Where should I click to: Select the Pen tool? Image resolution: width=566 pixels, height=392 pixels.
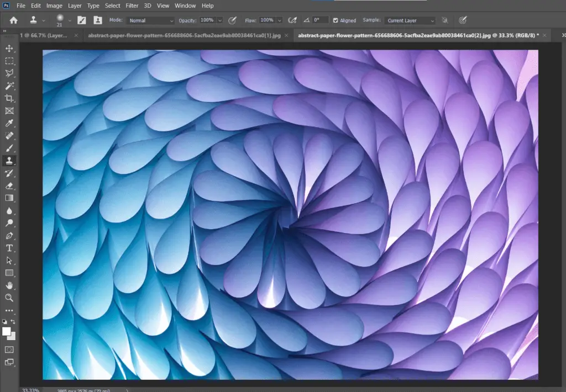tap(9, 236)
